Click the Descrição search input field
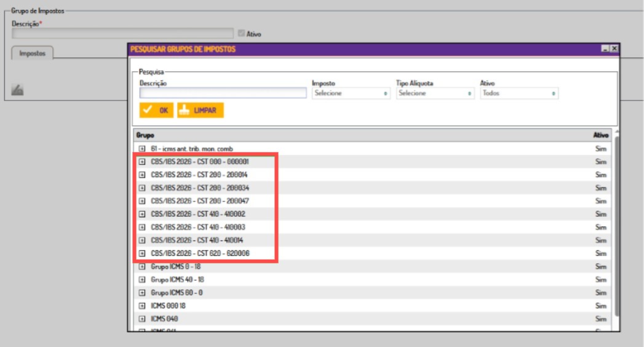Image resolution: width=644 pixels, height=347 pixels. click(x=223, y=94)
